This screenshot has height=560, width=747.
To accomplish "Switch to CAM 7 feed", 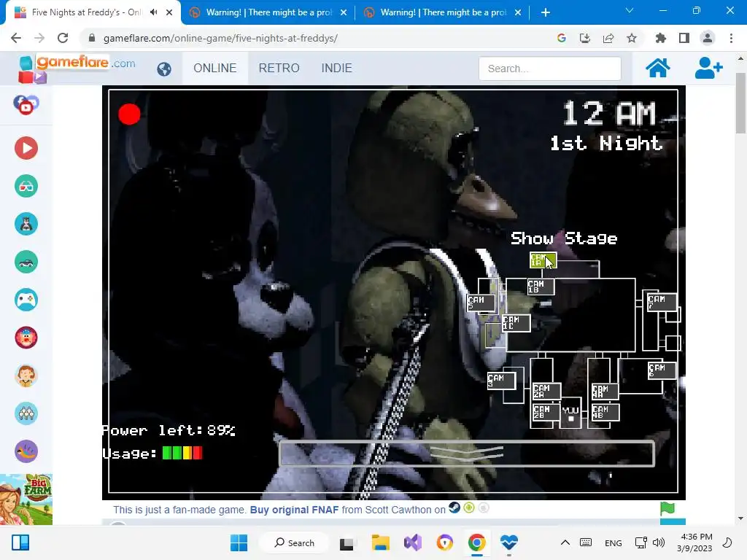I will pyautogui.click(x=661, y=302).
